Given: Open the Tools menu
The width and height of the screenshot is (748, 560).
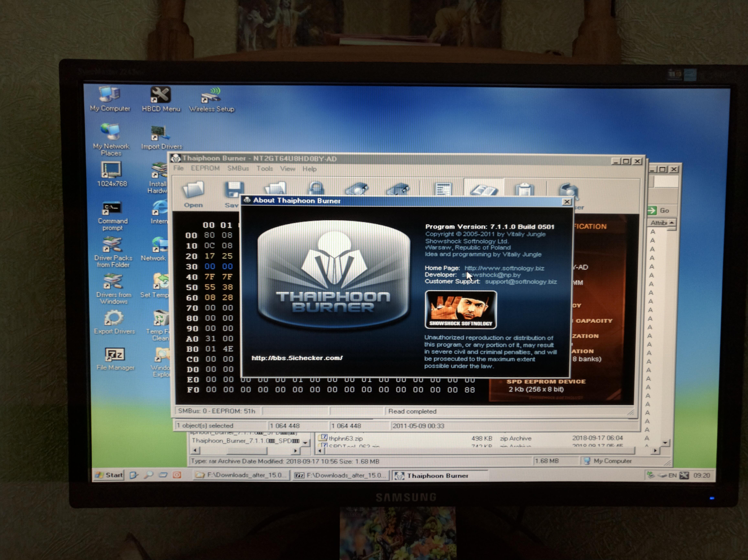Looking at the screenshot, I should [x=264, y=168].
